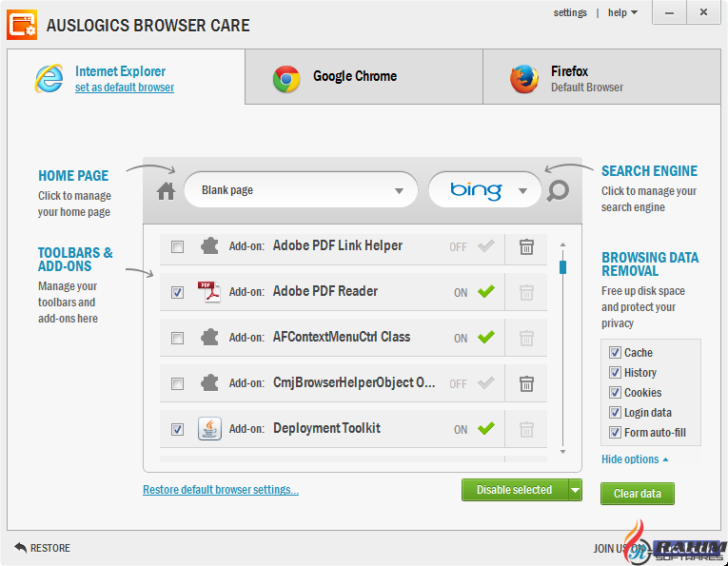Click the HOME PAGE heading
The height and width of the screenshot is (566, 728).
[73, 176]
